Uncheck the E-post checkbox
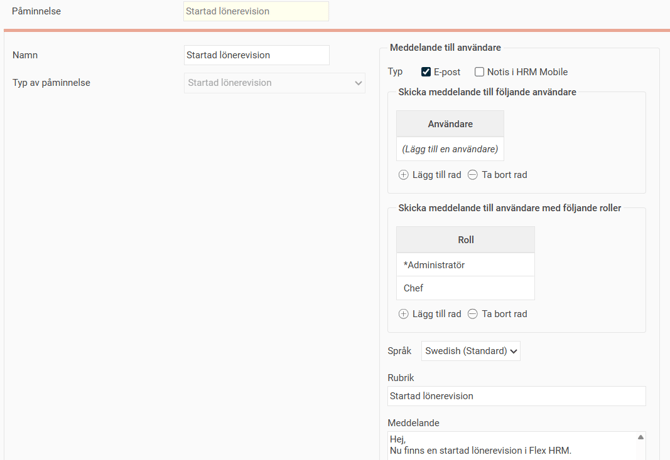The width and height of the screenshot is (670, 460). pyautogui.click(x=426, y=72)
